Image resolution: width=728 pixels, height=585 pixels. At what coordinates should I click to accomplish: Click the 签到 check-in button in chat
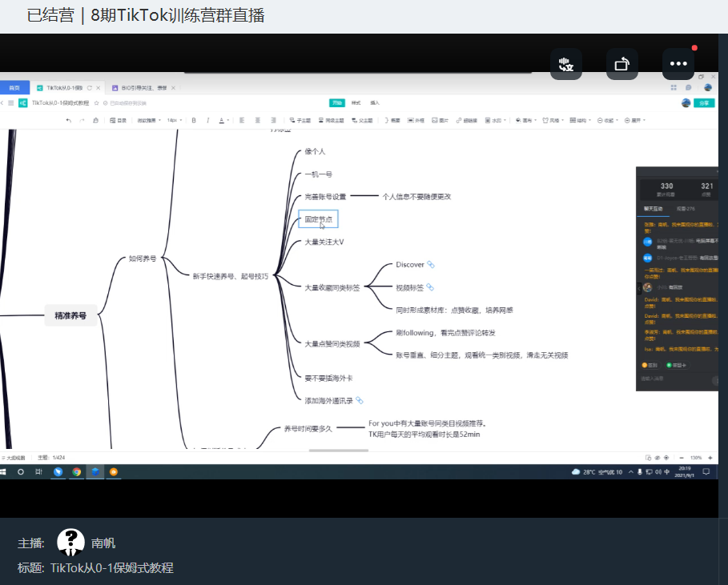[x=650, y=366]
